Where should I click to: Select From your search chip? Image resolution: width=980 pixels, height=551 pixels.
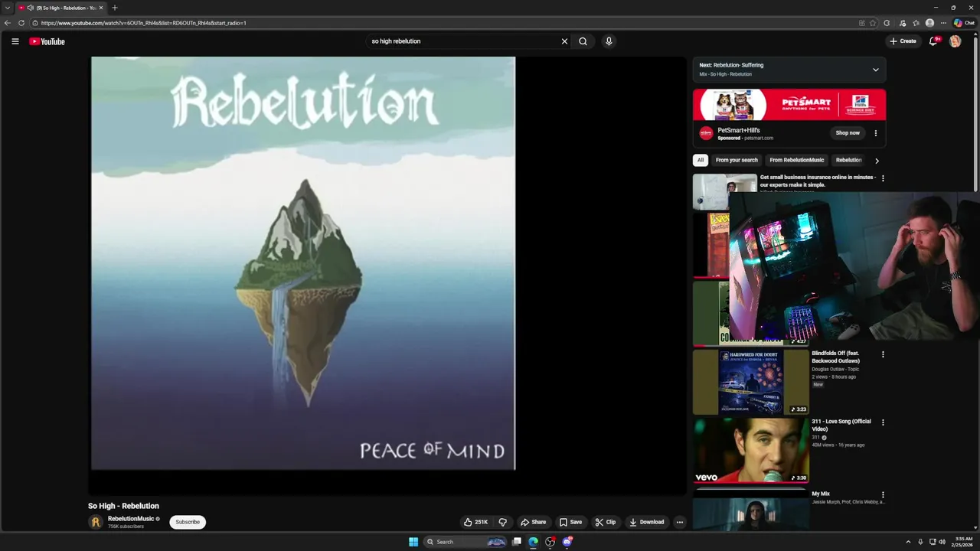737,160
